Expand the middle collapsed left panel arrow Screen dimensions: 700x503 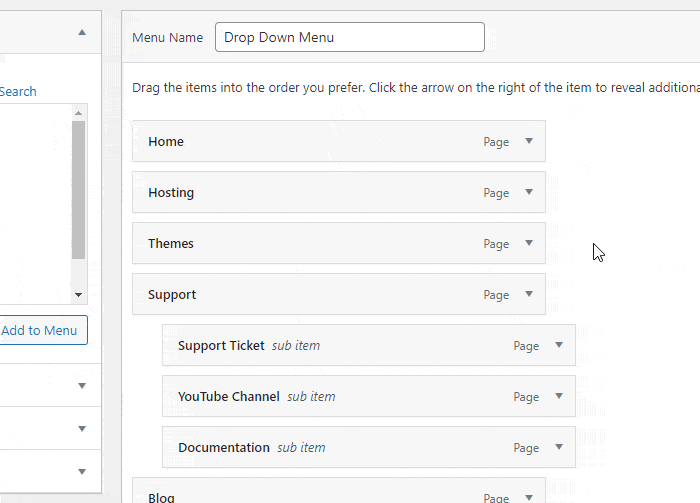82,428
